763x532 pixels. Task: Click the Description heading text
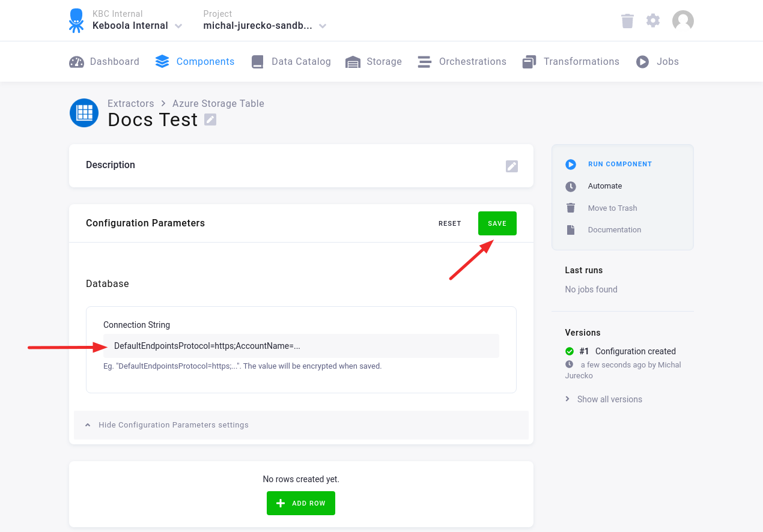pyautogui.click(x=111, y=165)
